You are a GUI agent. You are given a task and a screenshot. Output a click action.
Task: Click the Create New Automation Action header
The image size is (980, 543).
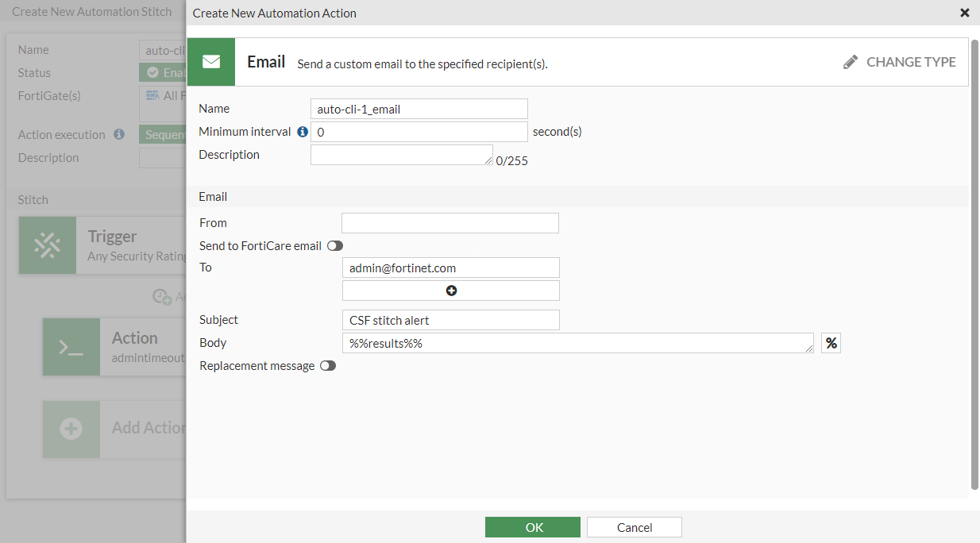(x=274, y=13)
